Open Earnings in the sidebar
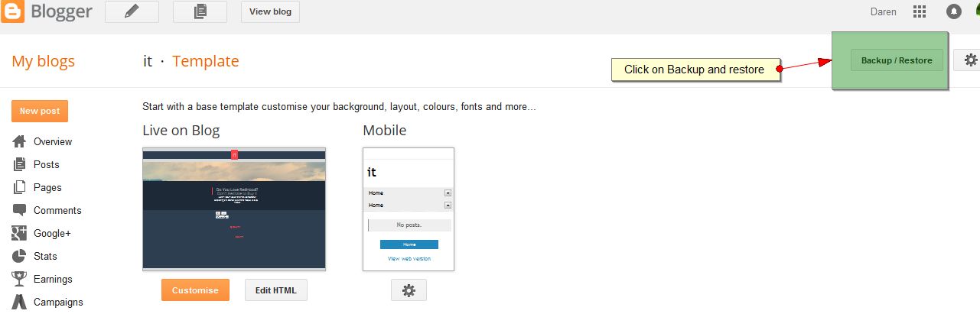 pyautogui.click(x=52, y=279)
